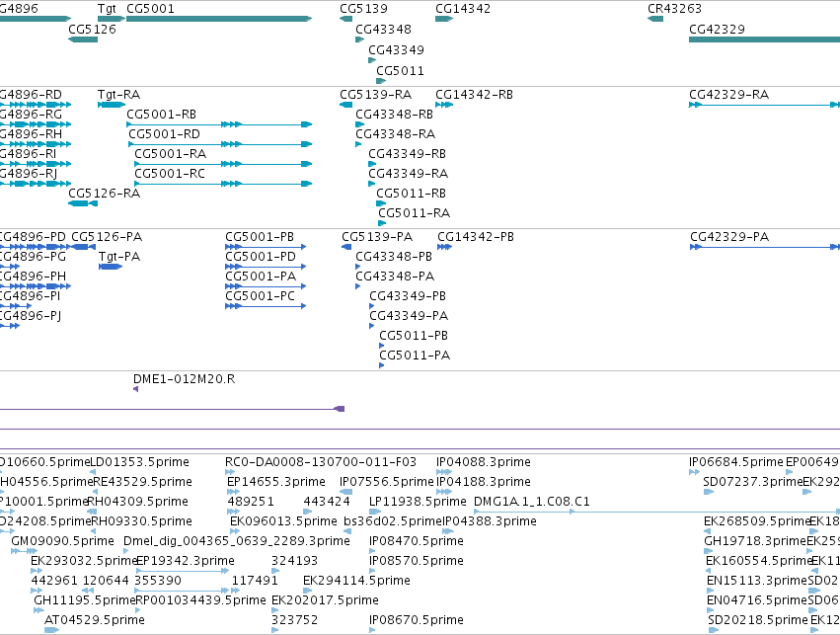Image resolution: width=840 pixels, height=635 pixels.
Task: Click the CG5011 gene label
Action: pyautogui.click(x=400, y=71)
